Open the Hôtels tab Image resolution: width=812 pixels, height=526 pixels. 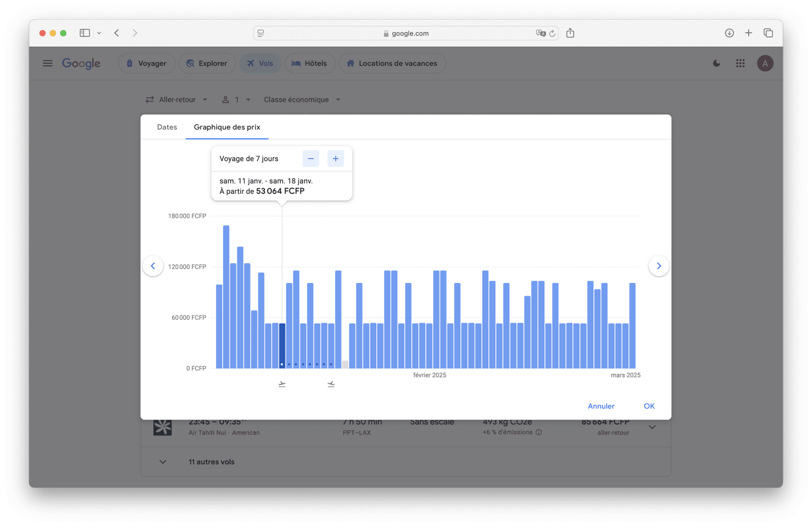tap(310, 63)
